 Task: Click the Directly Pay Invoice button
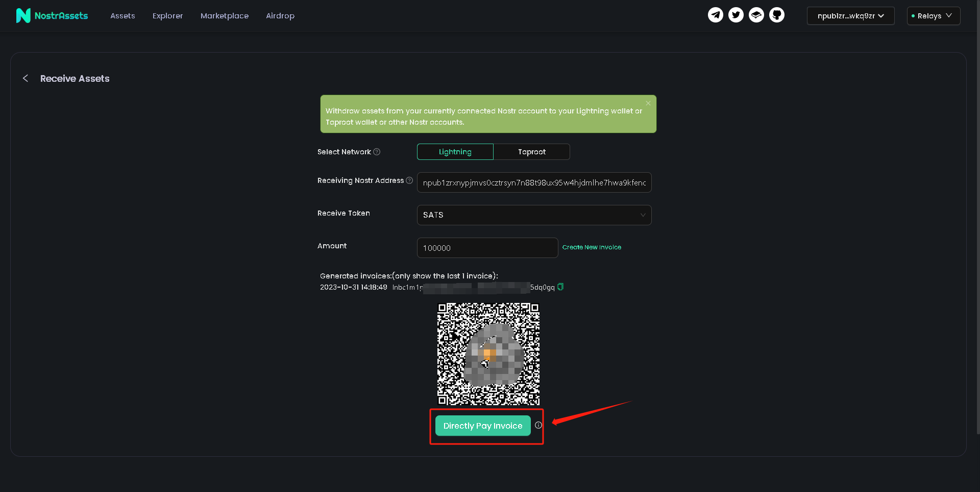click(483, 426)
